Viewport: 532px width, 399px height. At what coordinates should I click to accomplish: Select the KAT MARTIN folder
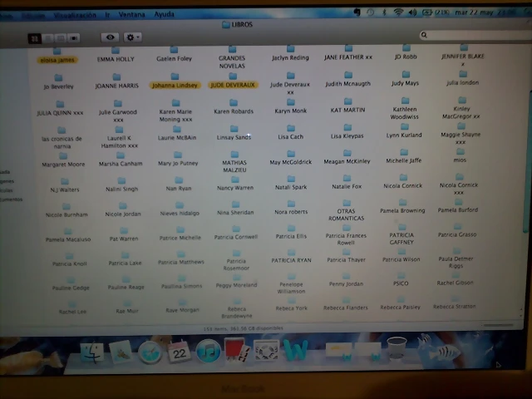tap(347, 106)
